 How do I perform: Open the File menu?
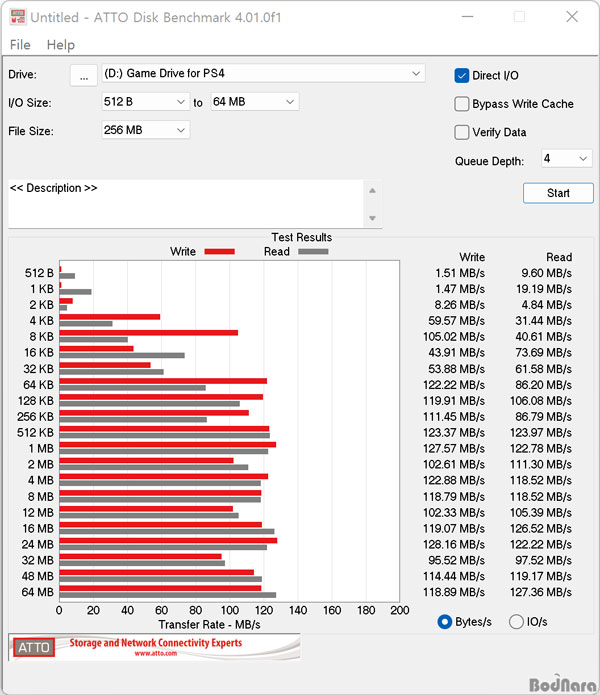click(x=20, y=45)
